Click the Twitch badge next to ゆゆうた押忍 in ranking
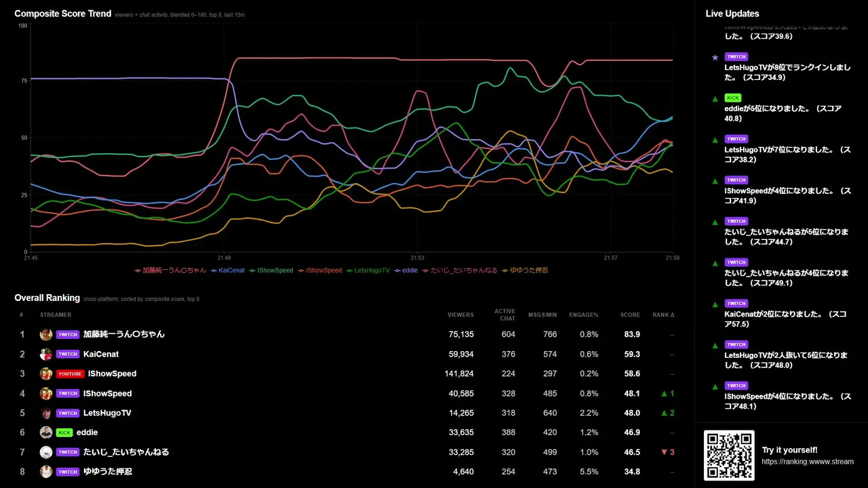This screenshot has width=868, height=488. point(68,472)
